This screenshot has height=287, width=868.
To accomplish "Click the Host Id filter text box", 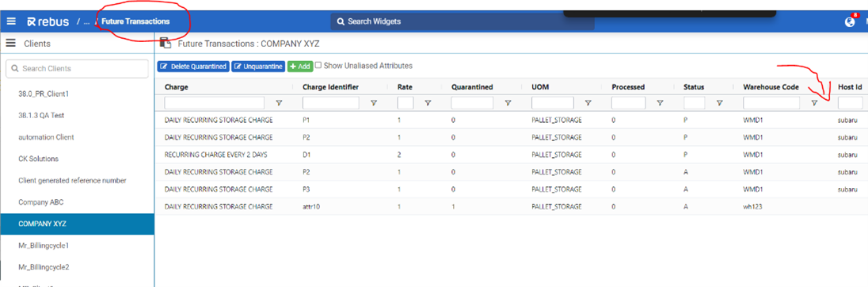I will 851,103.
